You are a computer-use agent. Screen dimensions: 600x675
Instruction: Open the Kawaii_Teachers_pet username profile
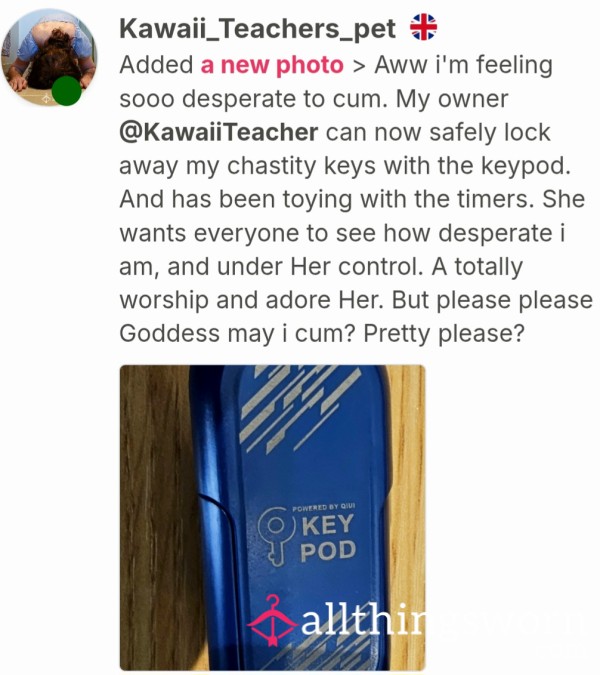pyautogui.click(x=257, y=29)
